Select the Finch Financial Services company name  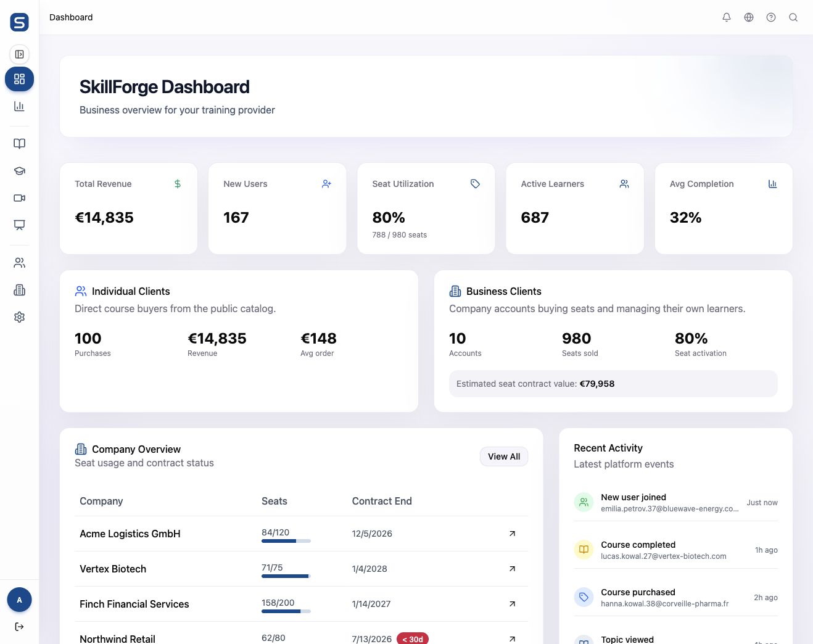pos(134,604)
